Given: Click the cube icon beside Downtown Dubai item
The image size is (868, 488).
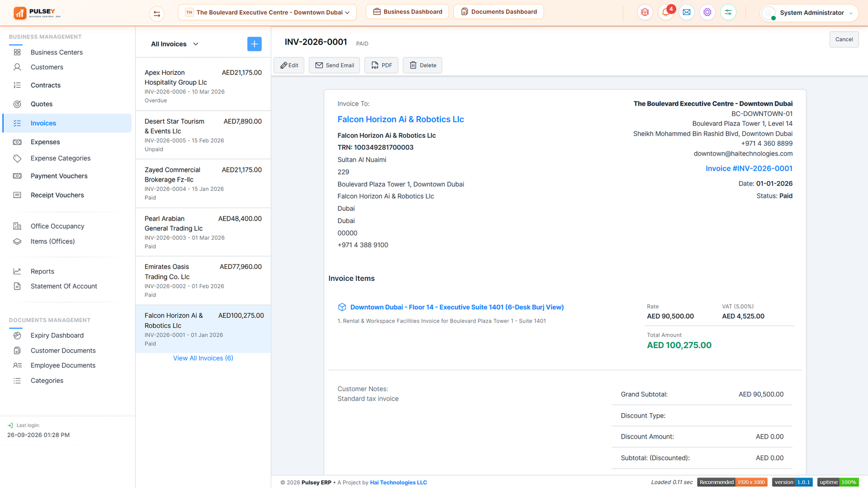Looking at the screenshot, I should pos(342,307).
